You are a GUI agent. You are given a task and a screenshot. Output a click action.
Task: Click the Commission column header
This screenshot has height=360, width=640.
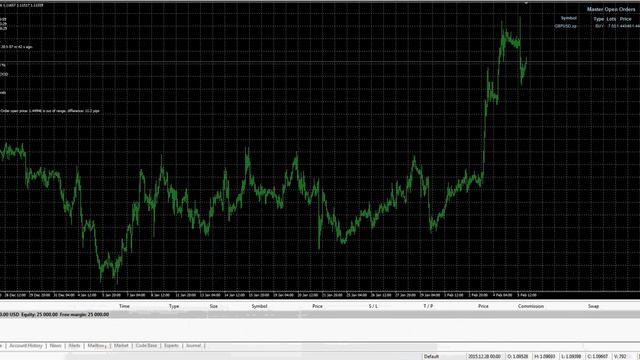pyautogui.click(x=531, y=306)
